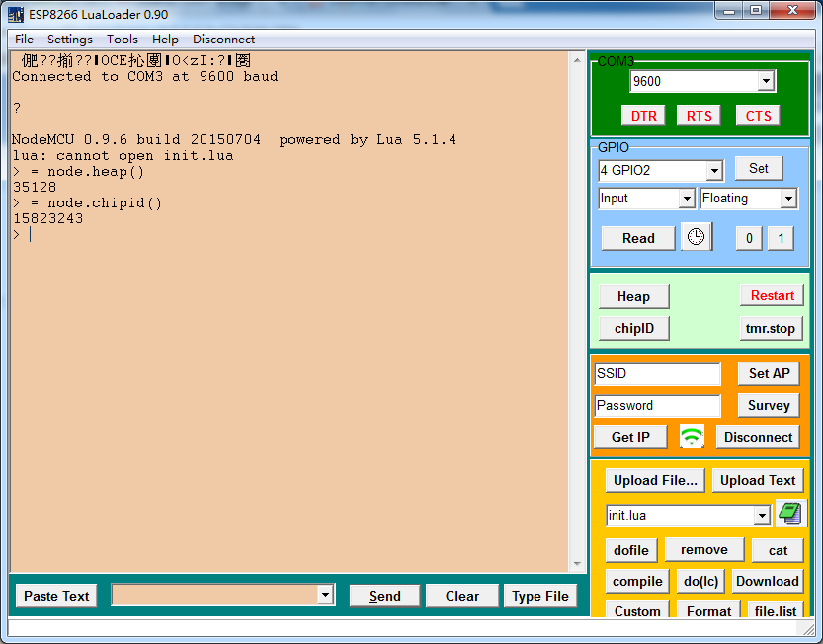Toggle the RTS serial line

699,115
